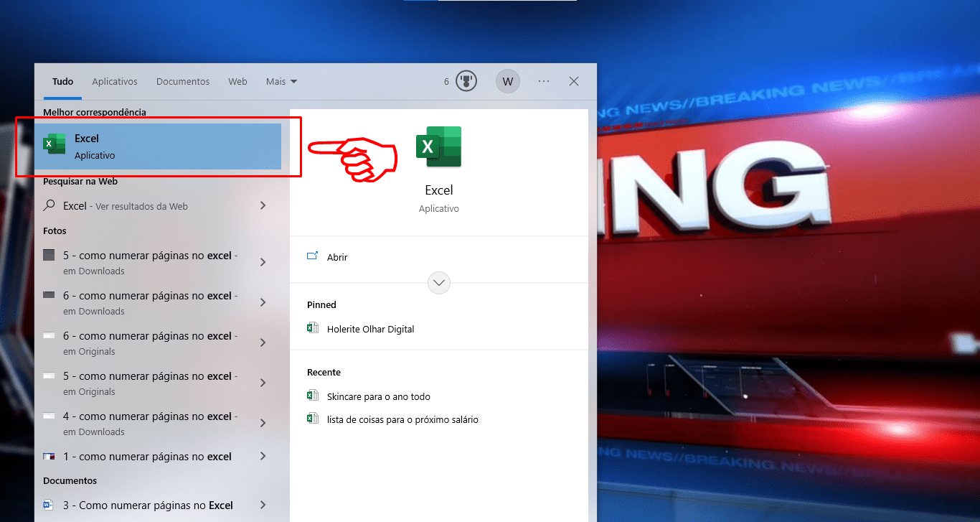The height and width of the screenshot is (522, 980).
Task: Open pinned file Holerite Olhar Digital
Action: pyautogui.click(x=371, y=329)
